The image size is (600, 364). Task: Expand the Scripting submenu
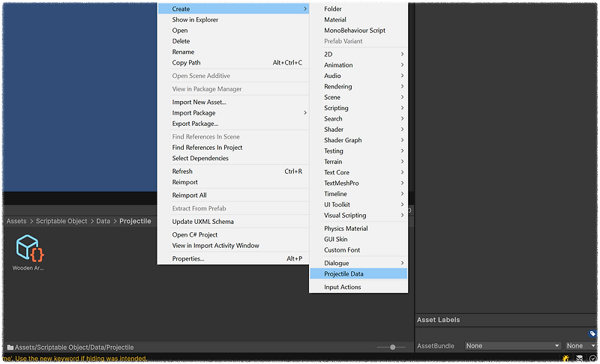(358, 108)
